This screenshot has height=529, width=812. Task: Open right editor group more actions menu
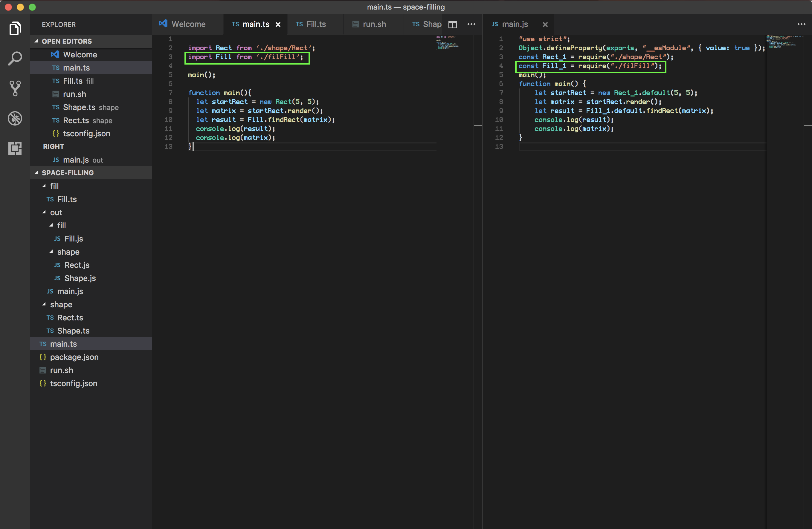click(801, 24)
